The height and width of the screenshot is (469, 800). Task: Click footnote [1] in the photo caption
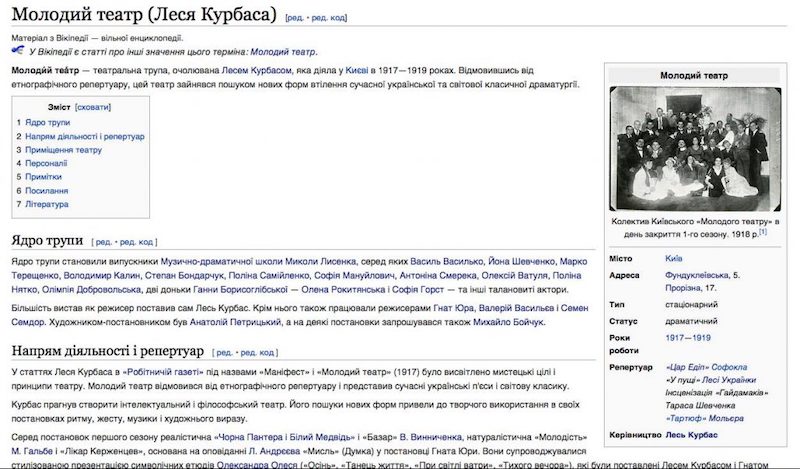click(763, 232)
